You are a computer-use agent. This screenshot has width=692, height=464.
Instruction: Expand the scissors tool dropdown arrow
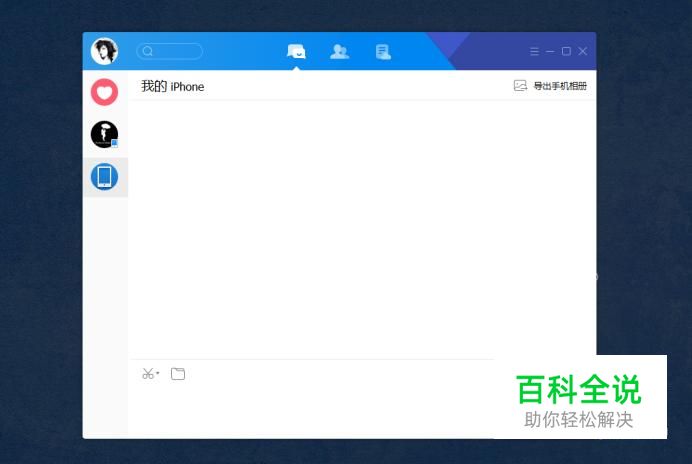point(158,373)
